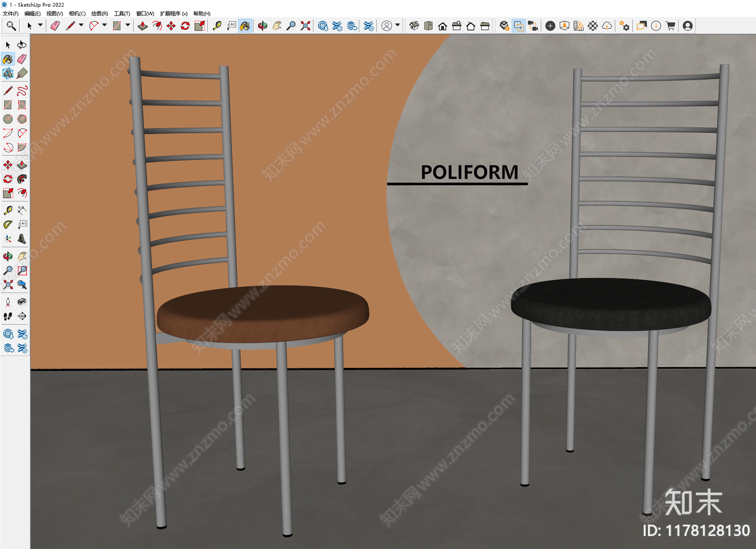Select the Polygon tool in left toolbar

tap(22, 119)
